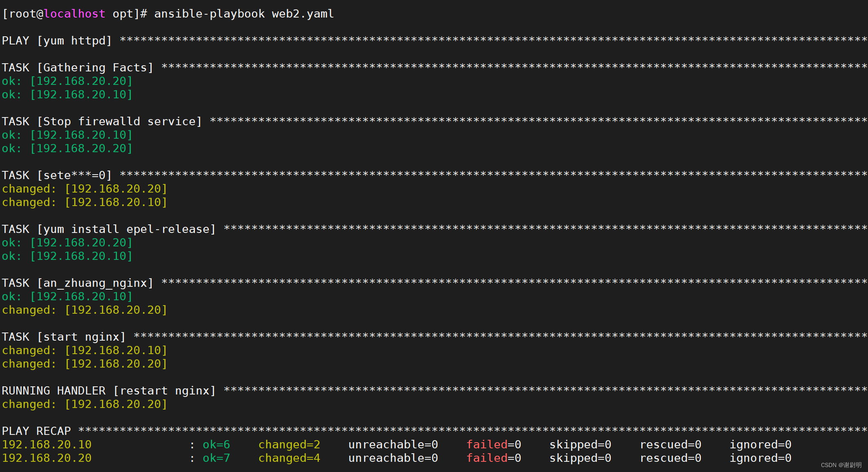
Task: Click changed 192.168.20.20 under start nginx
Action: (85, 364)
